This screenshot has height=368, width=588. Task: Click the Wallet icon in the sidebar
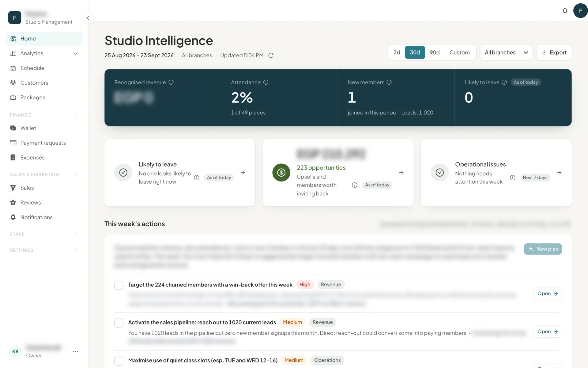[13, 128]
